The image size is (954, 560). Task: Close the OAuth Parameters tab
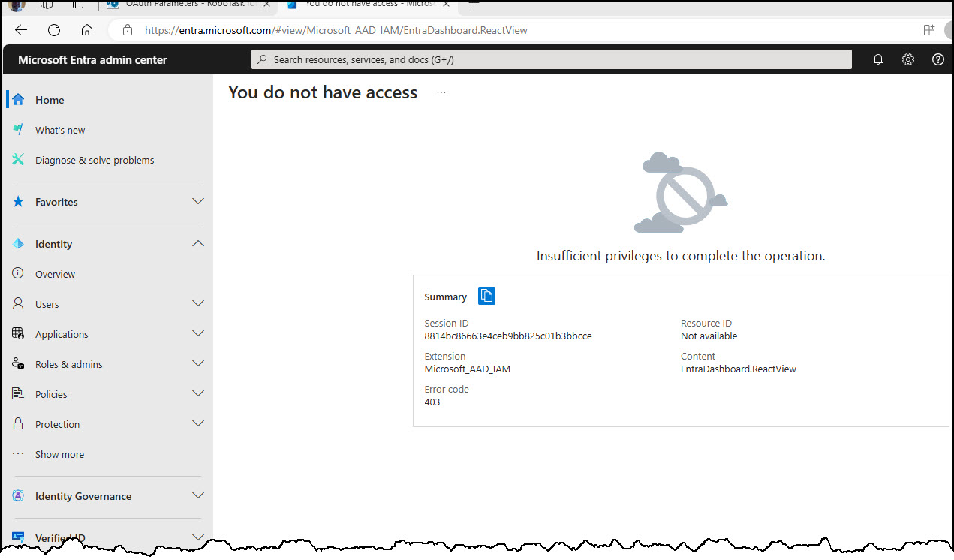pos(266,5)
